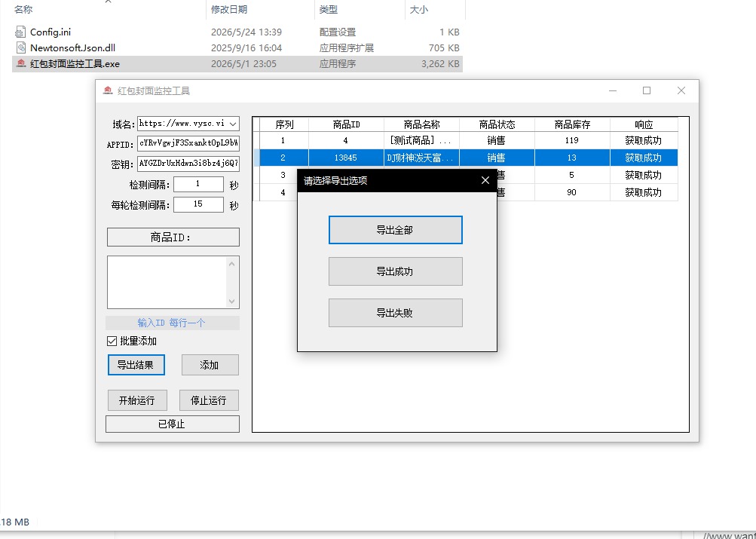Maximize the 红包封面监控工具 window
Screen dimensions: 756x539
(647, 90)
